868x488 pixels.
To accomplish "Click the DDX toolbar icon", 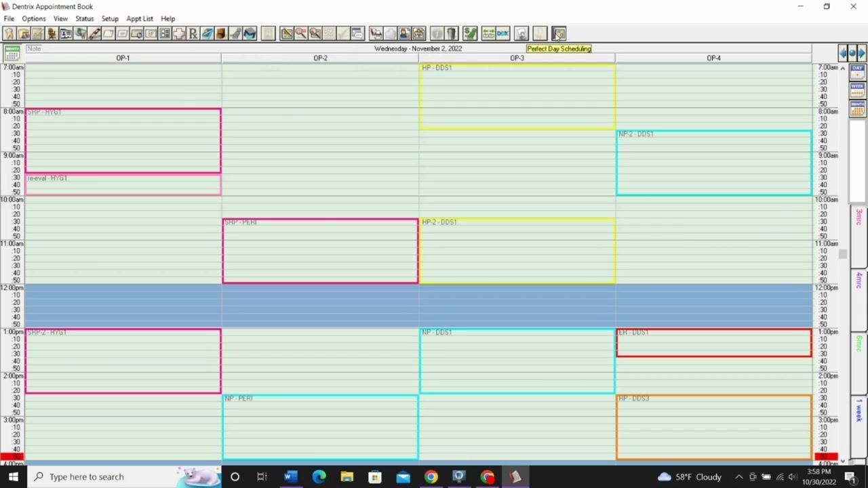I will click(x=502, y=33).
